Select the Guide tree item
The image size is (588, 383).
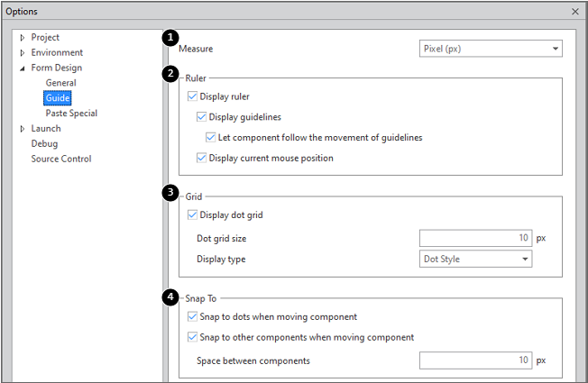58,98
